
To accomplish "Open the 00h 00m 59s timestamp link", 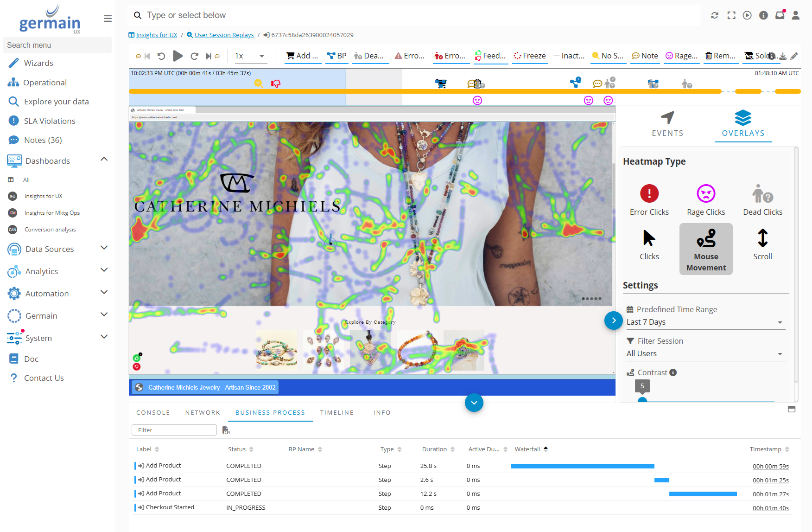I will (770, 466).
